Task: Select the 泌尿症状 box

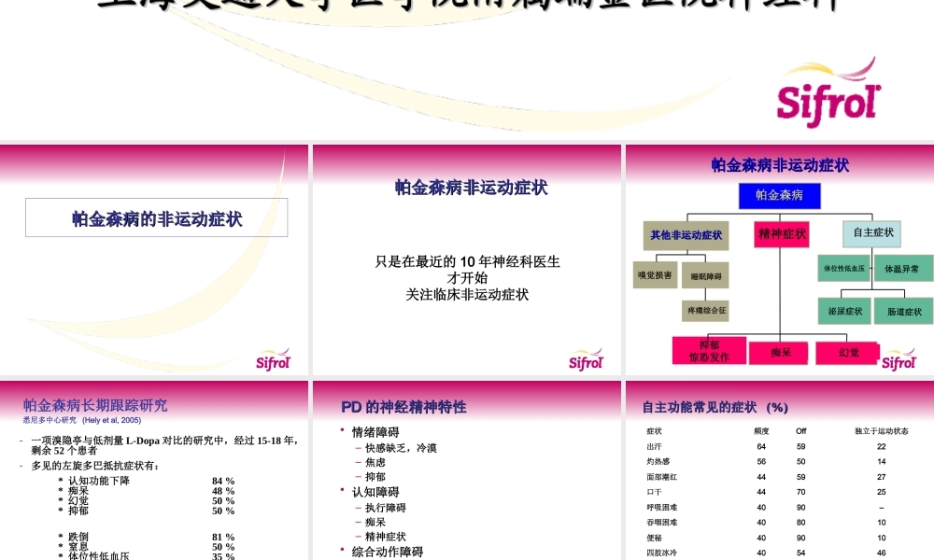Action: pos(846,310)
